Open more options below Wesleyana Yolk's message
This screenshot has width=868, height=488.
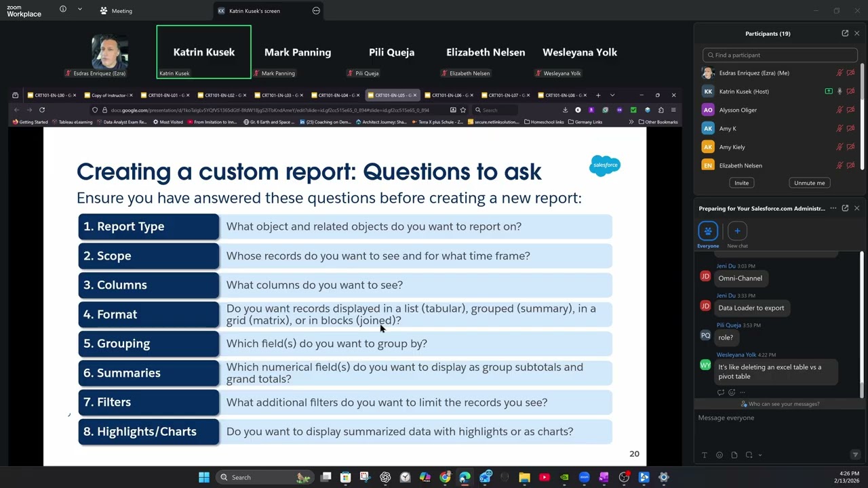click(743, 392)
